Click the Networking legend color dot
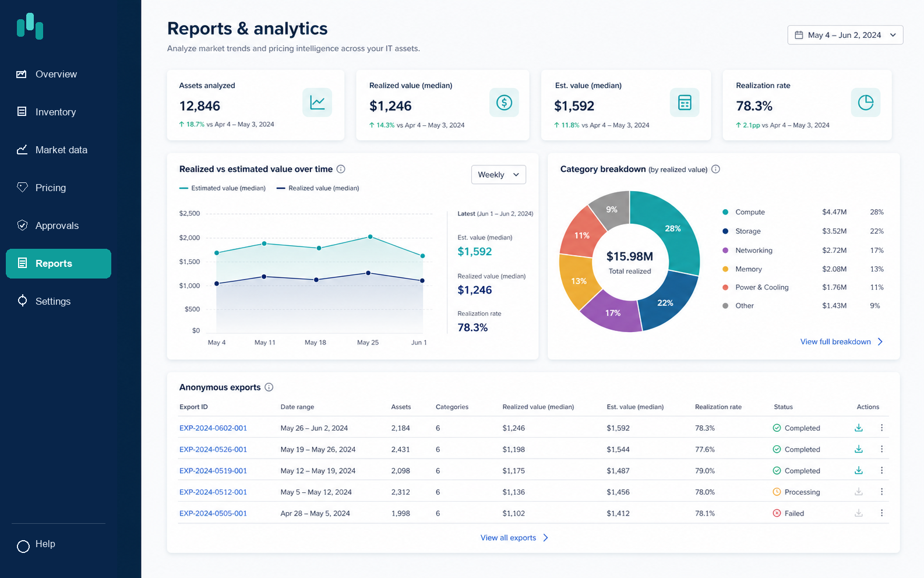 coord(725,250)
